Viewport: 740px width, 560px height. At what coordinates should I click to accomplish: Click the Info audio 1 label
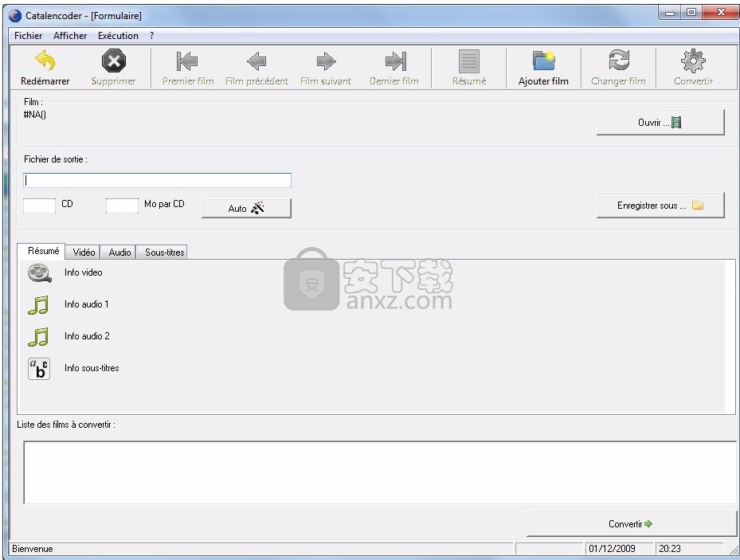coord(86,304)
